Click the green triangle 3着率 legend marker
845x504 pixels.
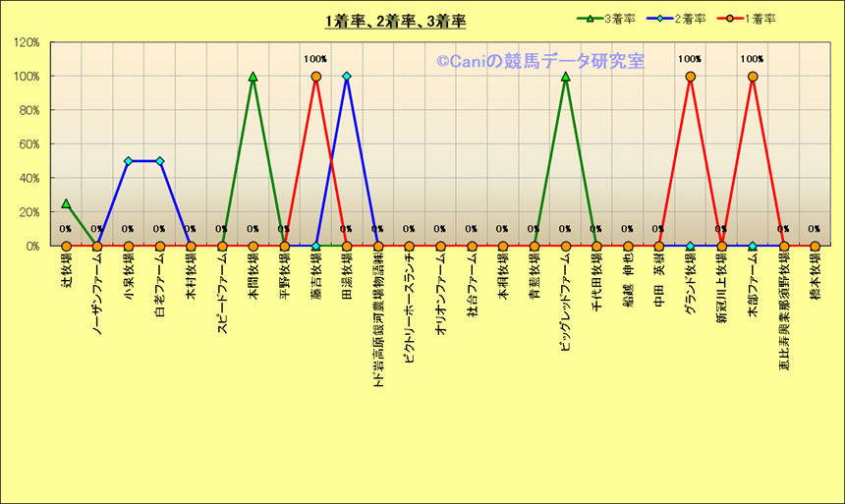590,19
